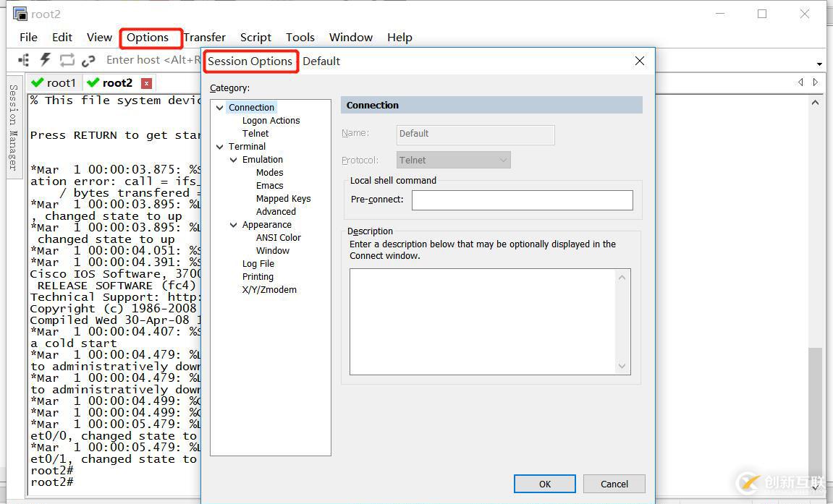Confirm settings with OK button
This screenshot has height=504, width=833.
tap(544, 484)
